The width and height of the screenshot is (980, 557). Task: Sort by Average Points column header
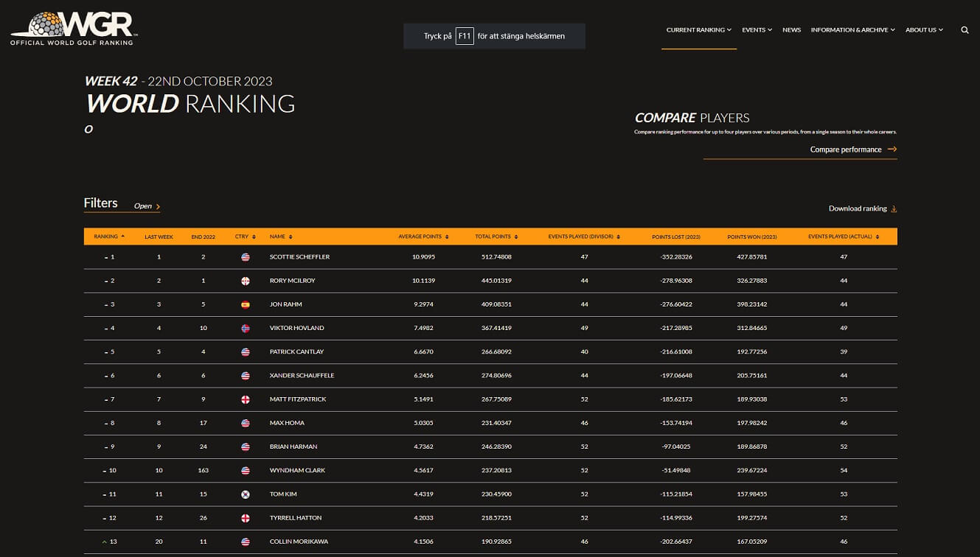point(423,237)
